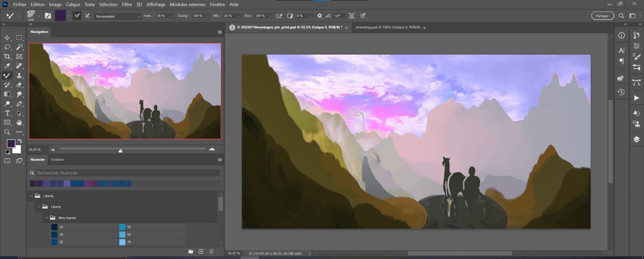Open the Flux percentage dropdown arrow
Screen dimensions: 644x259
coord(270,16)
